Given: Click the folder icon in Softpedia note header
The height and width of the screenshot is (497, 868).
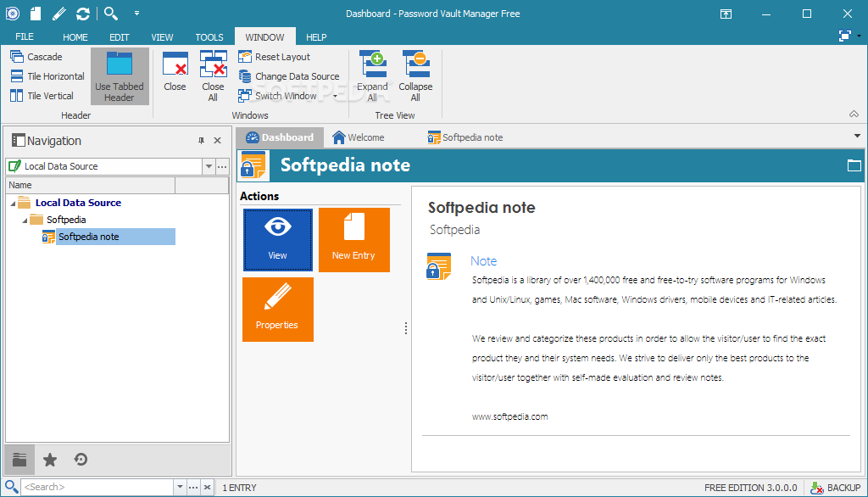Looking at the screenshot, I should coord(854,165).
